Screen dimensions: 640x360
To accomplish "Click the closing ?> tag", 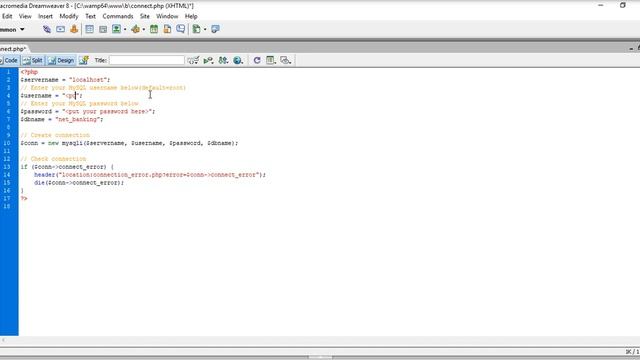I will (x=24, y=198).
